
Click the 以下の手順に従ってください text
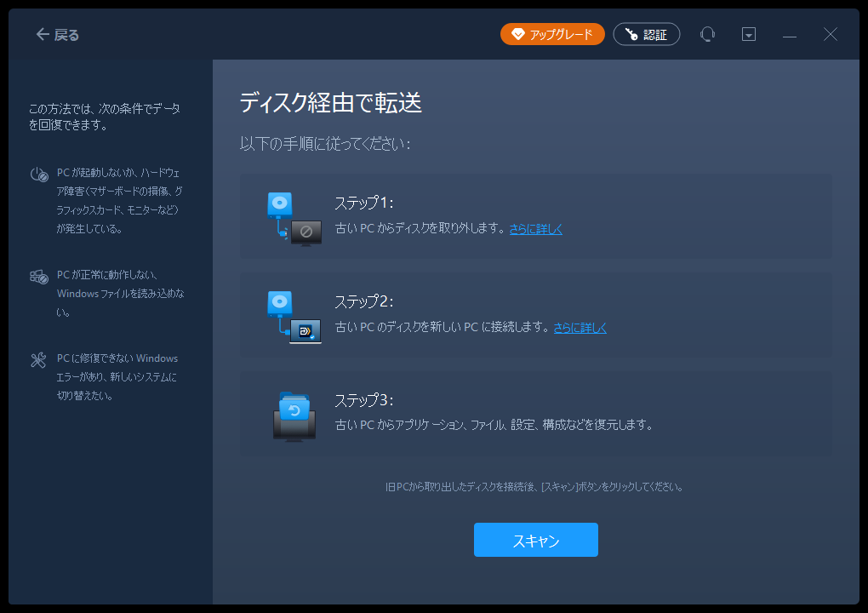coord(325,144)
